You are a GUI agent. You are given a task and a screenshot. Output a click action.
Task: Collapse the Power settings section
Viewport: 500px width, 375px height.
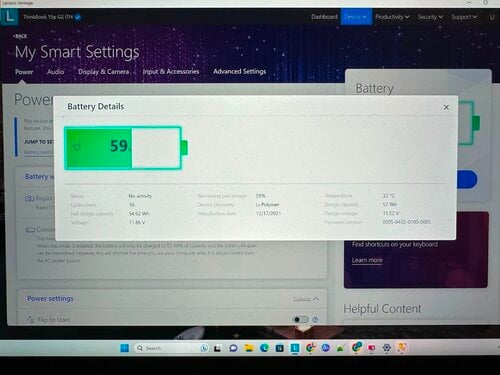pyautogui.click(x=306, y=299)
